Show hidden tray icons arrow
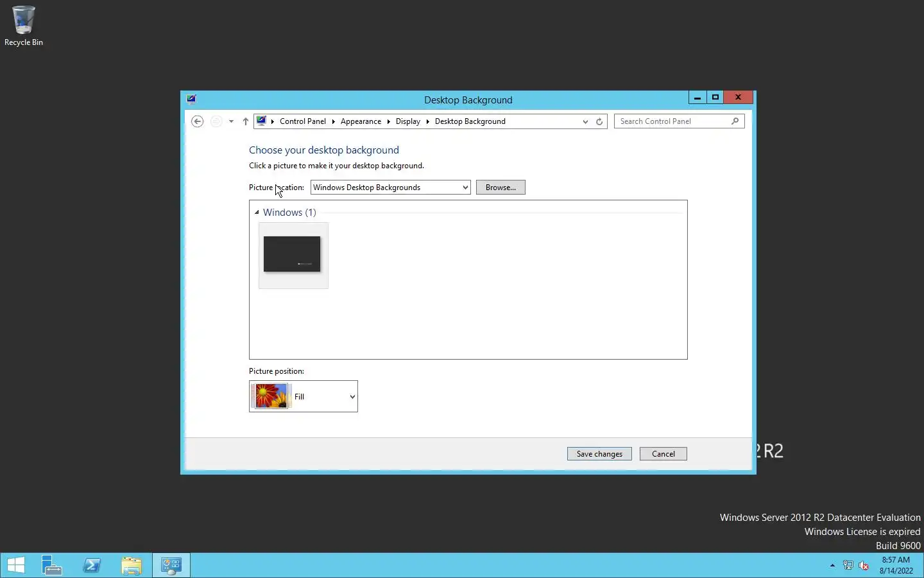924x578 pixels. (x=832, y=566)
